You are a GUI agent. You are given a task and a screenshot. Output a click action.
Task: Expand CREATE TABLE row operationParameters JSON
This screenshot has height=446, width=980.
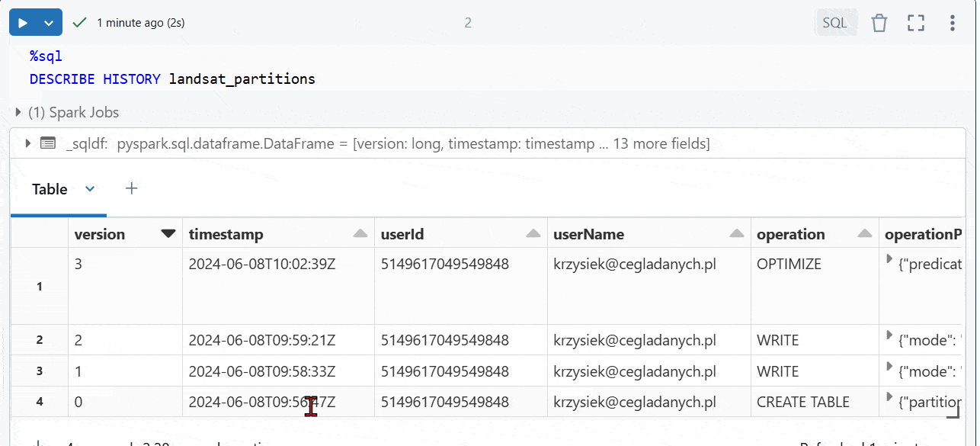(x=889, y=397)
